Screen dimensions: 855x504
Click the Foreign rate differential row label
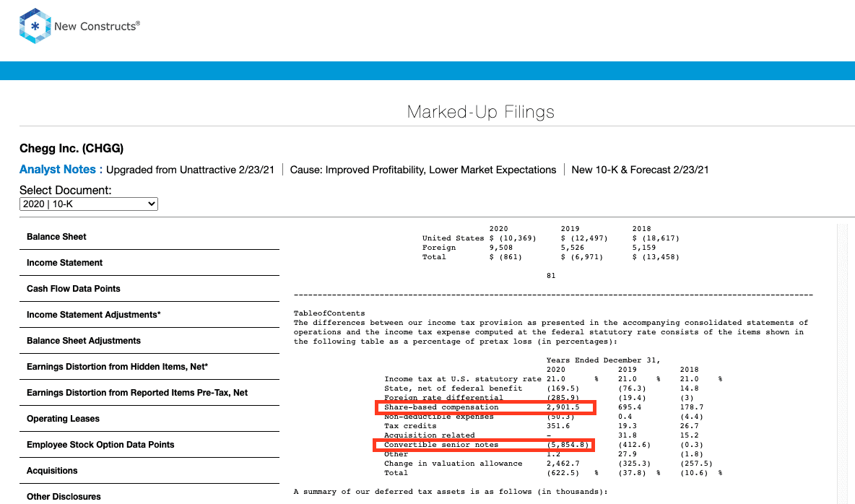[x=443, y=398]
